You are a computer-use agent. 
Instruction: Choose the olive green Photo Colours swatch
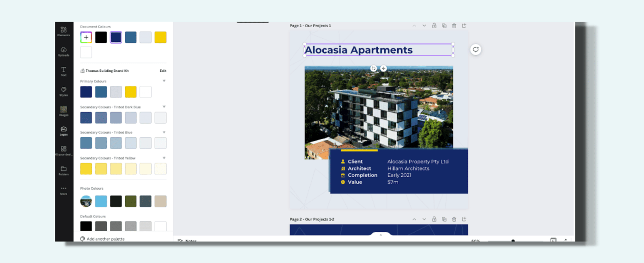point(131,201)
